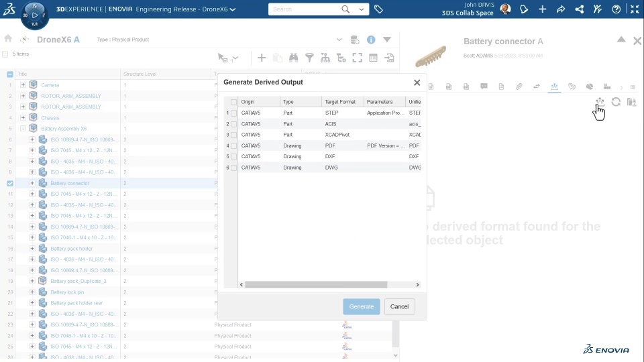Image resolution: width=644 pixels, height=362 pixels.
Task: Check the PDF drawing row checkbox
Action: click(x=233, y=145)
